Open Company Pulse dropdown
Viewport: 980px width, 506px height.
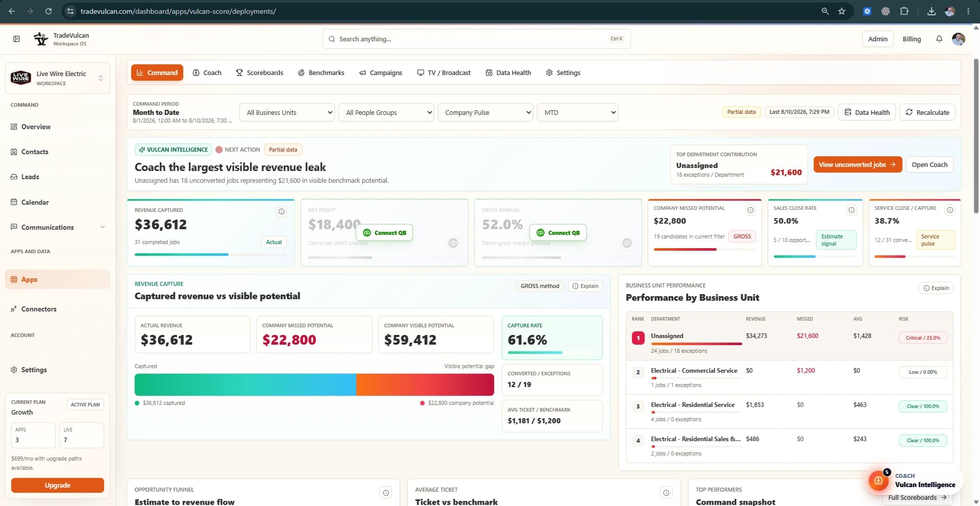pos(485,112)
